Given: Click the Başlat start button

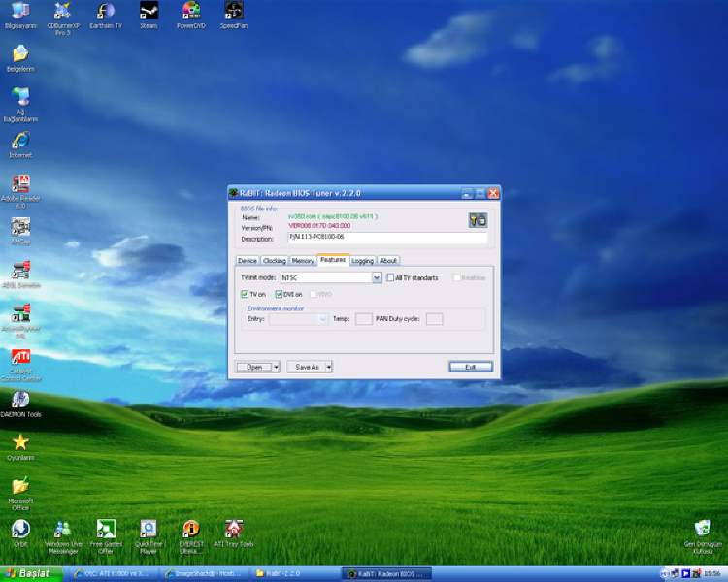Looking at the screenshot, I should (x=31, y=574).
